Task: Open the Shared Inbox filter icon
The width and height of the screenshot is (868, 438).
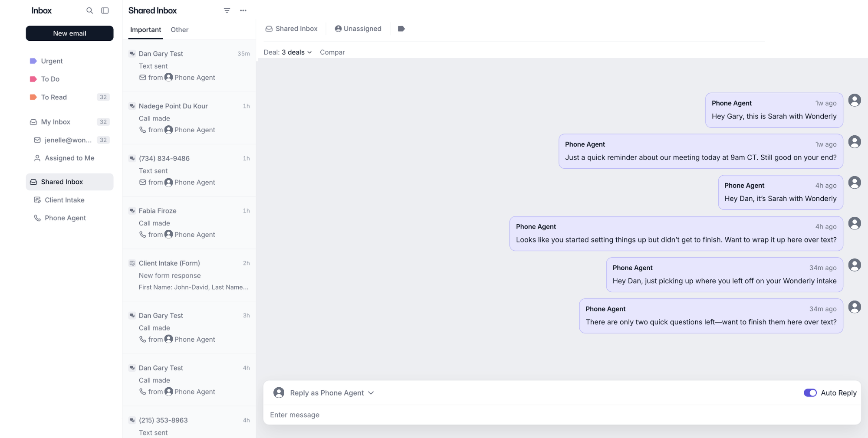Action: [227, 10]
